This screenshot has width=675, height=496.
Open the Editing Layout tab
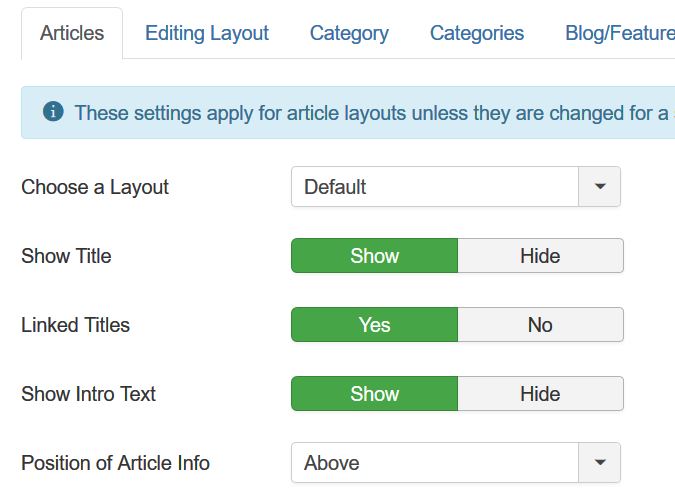click(207, 33)
